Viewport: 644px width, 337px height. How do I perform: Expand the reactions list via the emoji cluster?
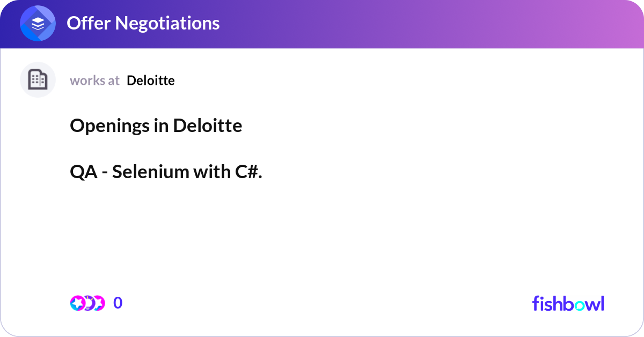point(87,303)
